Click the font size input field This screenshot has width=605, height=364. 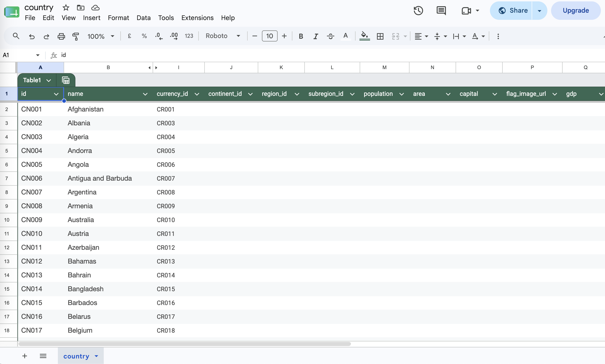(x=270, y=36)
